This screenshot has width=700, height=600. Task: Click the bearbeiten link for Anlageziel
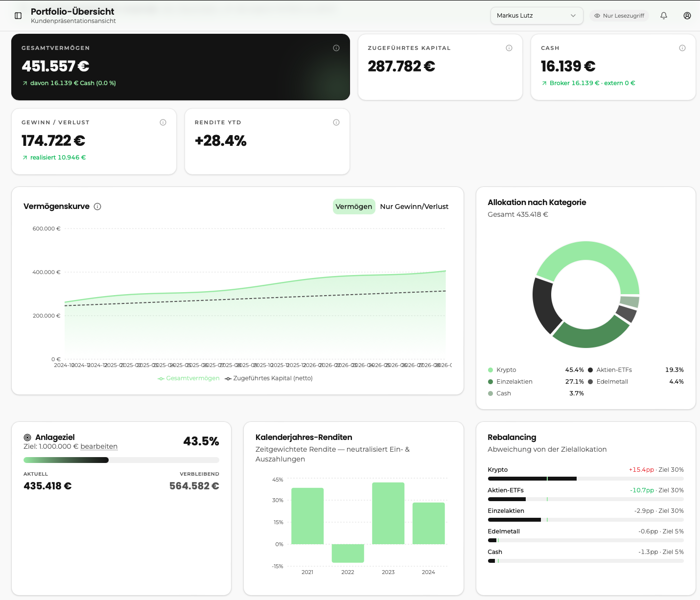click(x=99, y=446)
